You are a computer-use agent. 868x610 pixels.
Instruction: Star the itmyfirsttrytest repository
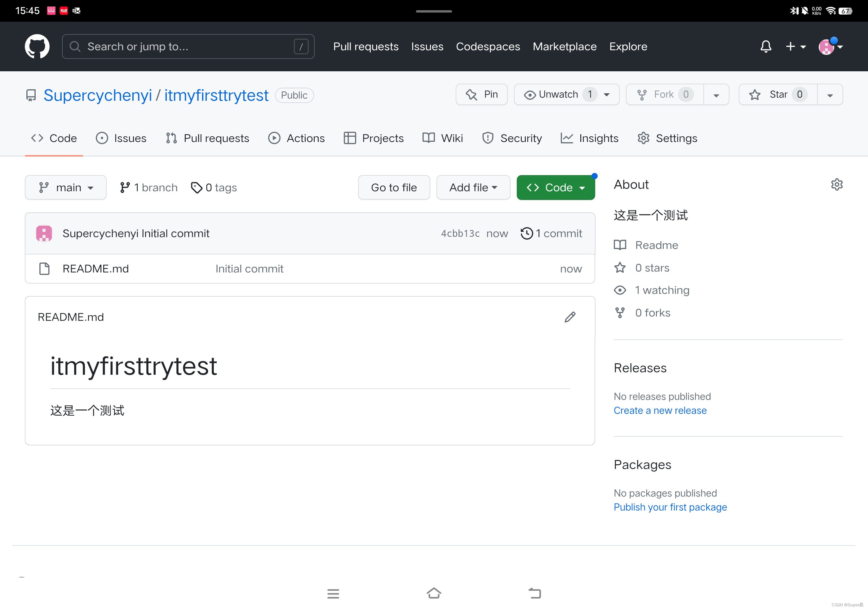[778, 95]
